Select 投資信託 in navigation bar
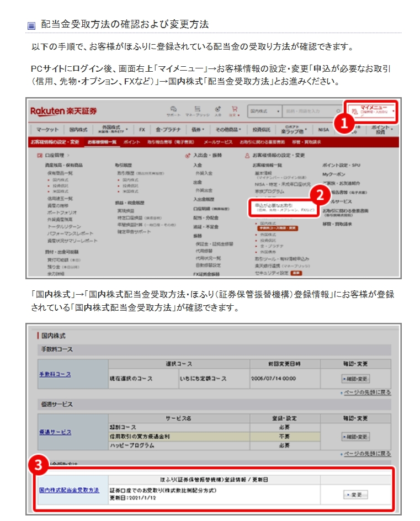This screenshot has width=420, height=521. coord(261,130)
